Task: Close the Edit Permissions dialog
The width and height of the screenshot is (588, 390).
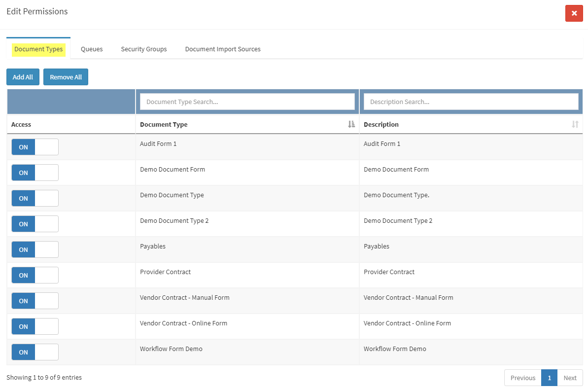Action: (x=574, y=13)
